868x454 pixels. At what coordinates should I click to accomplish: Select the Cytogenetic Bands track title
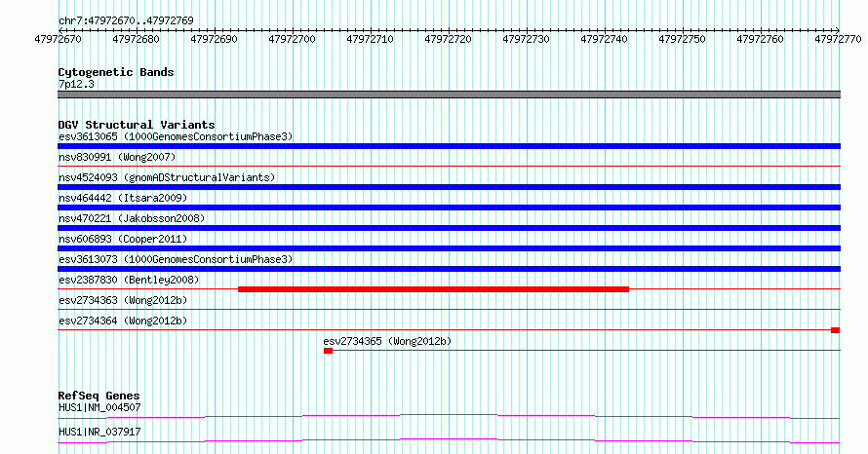point(116,72)
